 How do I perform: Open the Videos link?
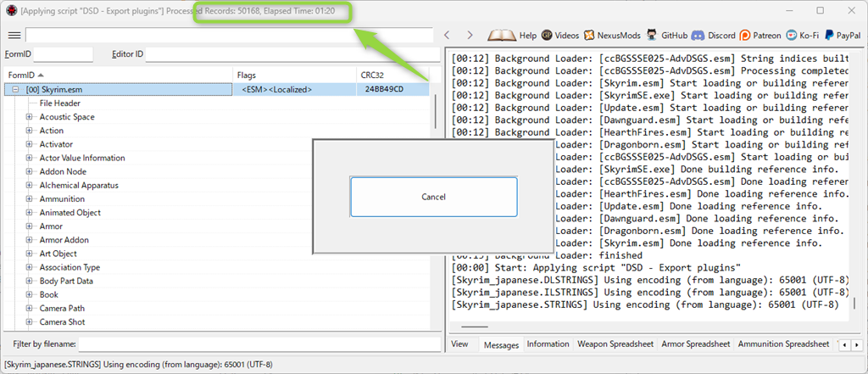pos(560,35)
